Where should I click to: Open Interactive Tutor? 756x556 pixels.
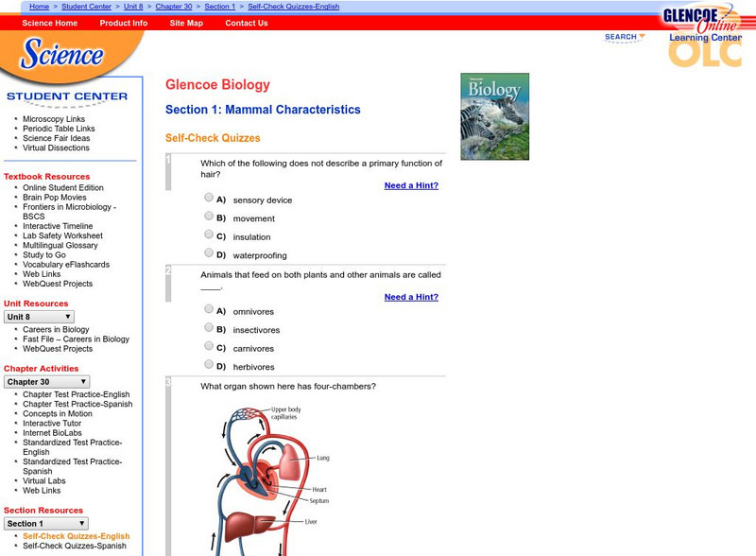coord(52,424)
